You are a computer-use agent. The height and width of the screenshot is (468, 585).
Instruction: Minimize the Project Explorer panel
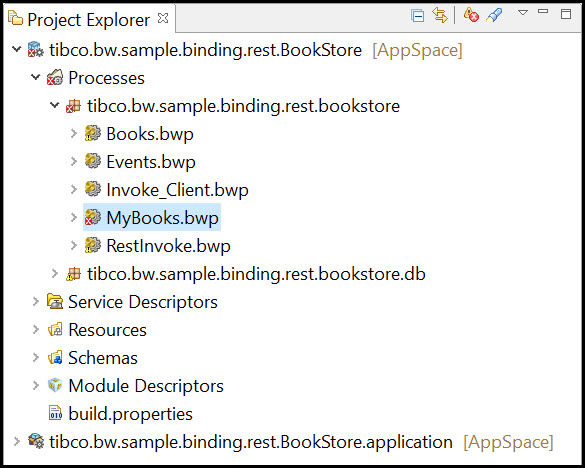(543, 12)
